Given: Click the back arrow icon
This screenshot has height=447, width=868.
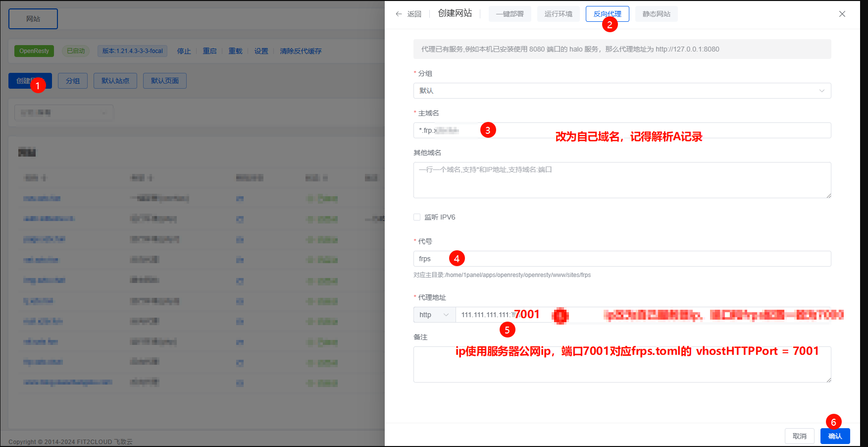Looking at the screenshot, I should (x=399, y=14).
